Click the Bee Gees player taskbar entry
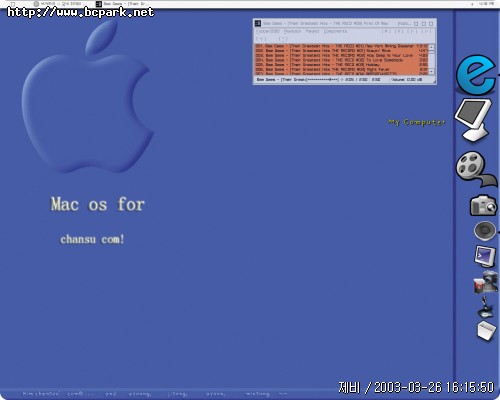This screenshot has width=500, height=400. point(121,4)
